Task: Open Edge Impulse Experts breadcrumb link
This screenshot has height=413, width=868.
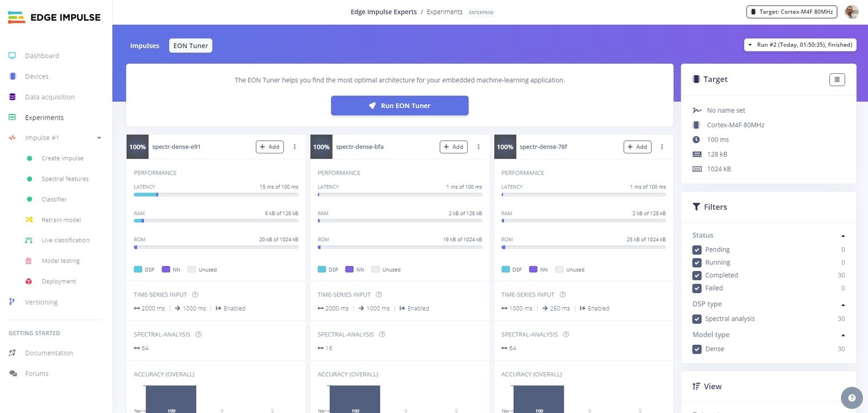Action: point(384,12)
